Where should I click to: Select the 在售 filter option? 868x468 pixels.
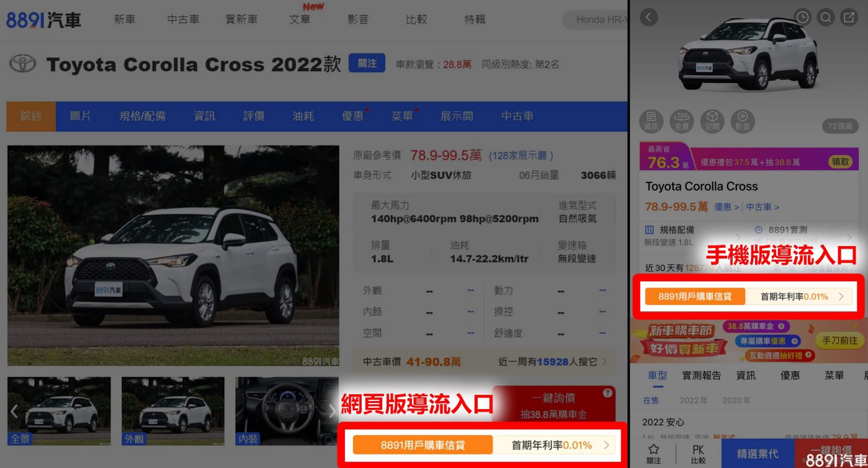[x=651, y=400]
